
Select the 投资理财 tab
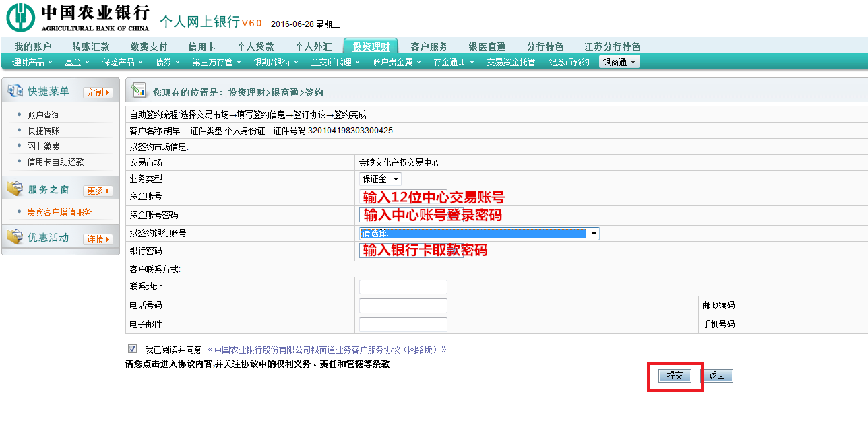(371, 46)
